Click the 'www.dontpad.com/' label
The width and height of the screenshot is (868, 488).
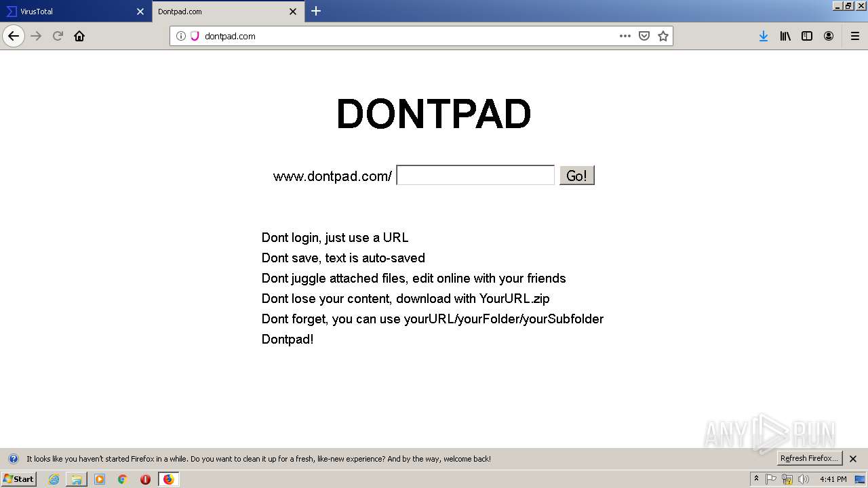click(x=332, y=176)
